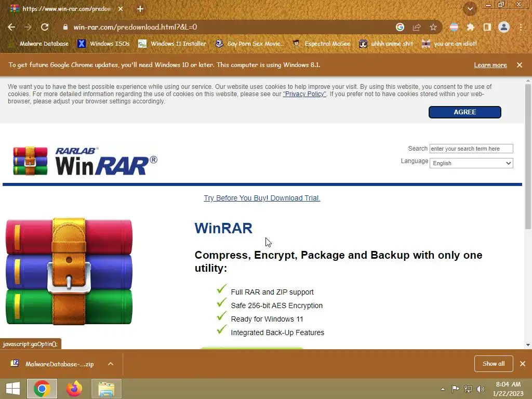Focus the site search field
The height and width of the screenshot is (399, 532).
pyautogui.click(x=471, y=149)
